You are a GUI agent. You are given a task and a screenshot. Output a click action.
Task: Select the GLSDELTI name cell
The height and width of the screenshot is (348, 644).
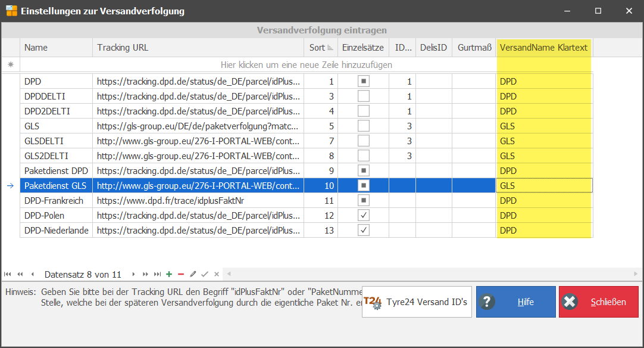pyautogui.click(x=57, y=141)
